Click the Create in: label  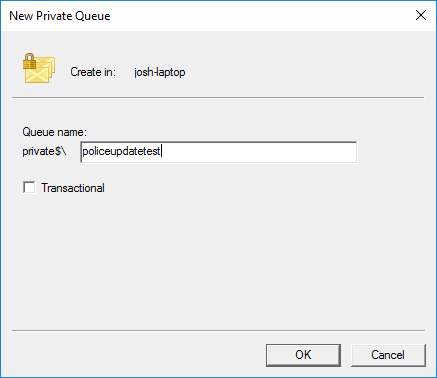[93, 72]
